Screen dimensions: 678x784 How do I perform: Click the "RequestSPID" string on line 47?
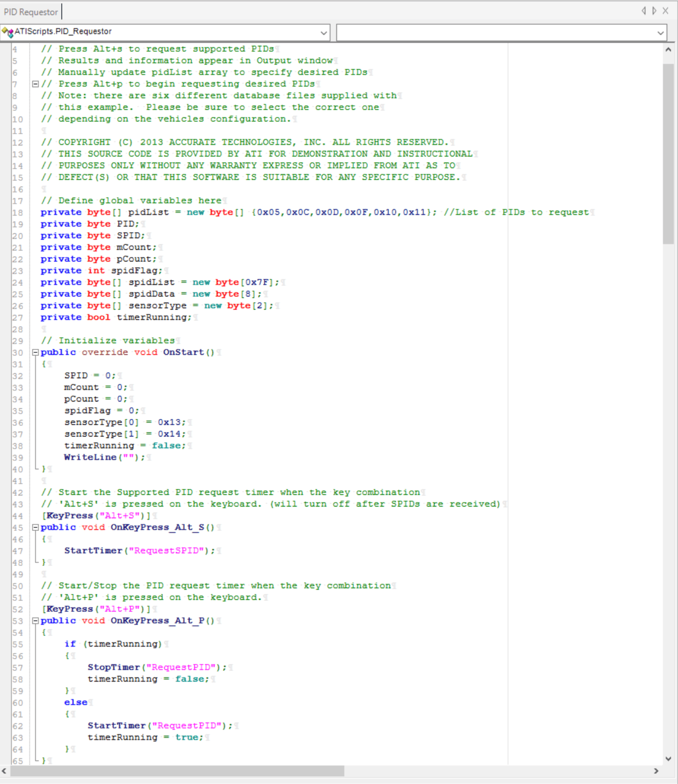(x=167, y=551)
